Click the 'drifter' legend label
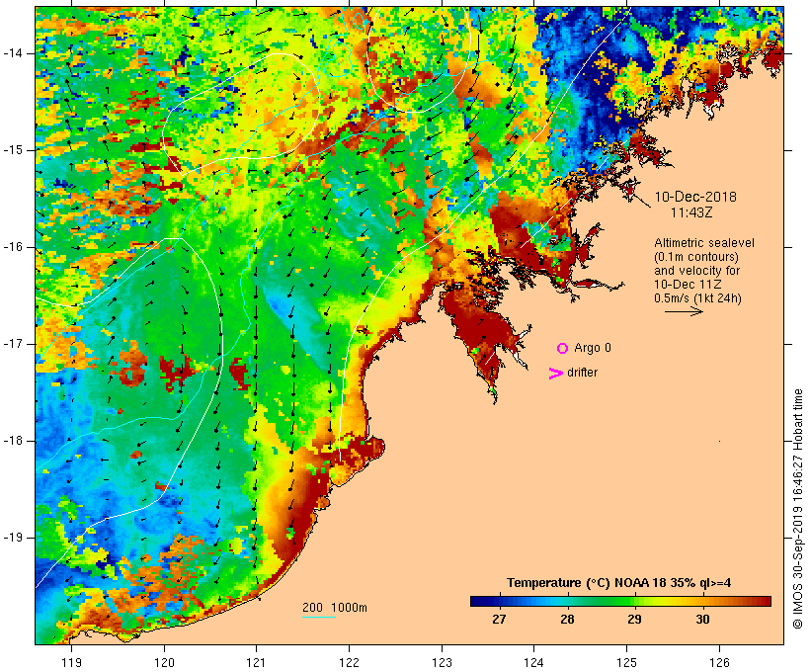Viewport: 810px width, 672px height. [x=582, y=373]
